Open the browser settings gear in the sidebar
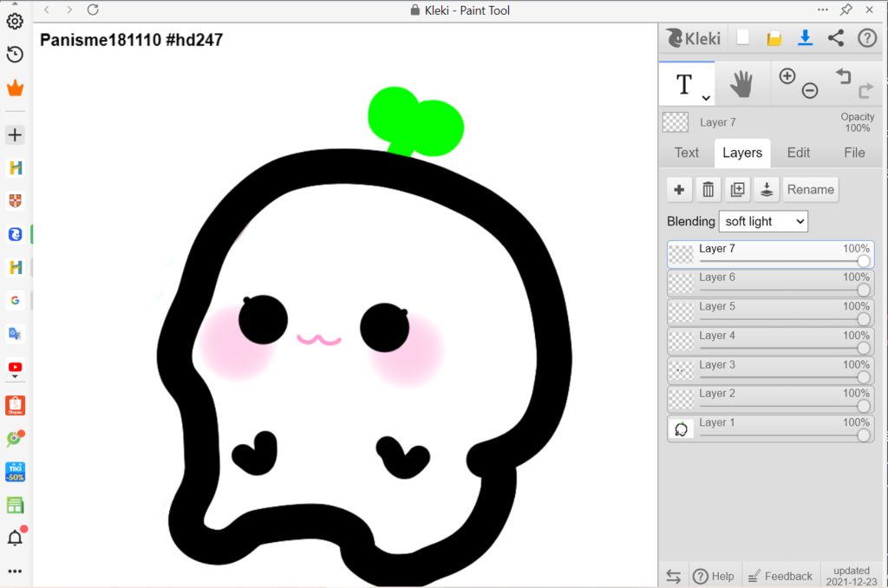This screenshot has height=588, width=888. [x=15, y=22]
